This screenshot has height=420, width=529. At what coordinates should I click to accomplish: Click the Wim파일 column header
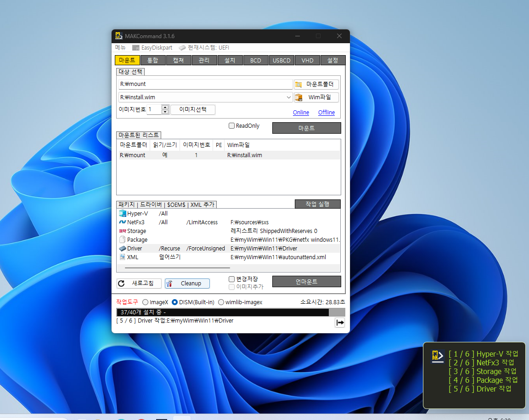[238, 145]
